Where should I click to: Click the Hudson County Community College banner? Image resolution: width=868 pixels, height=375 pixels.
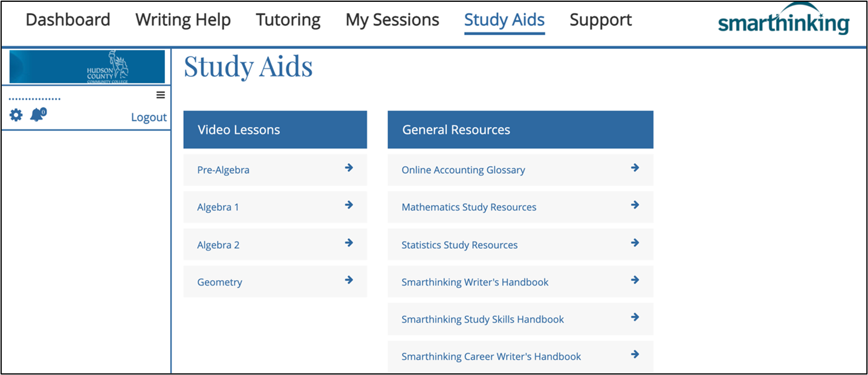(87, 66)
